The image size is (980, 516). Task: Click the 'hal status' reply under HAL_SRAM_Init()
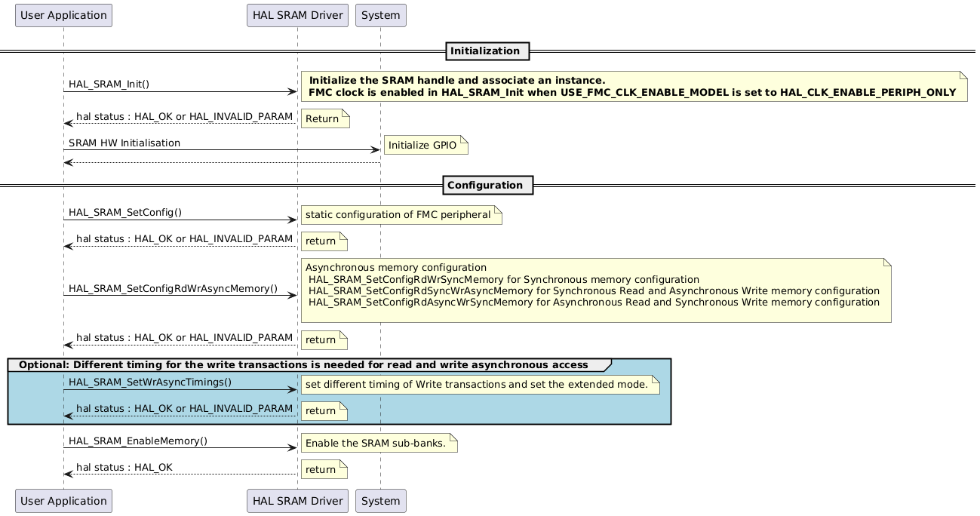coord(184,116)
